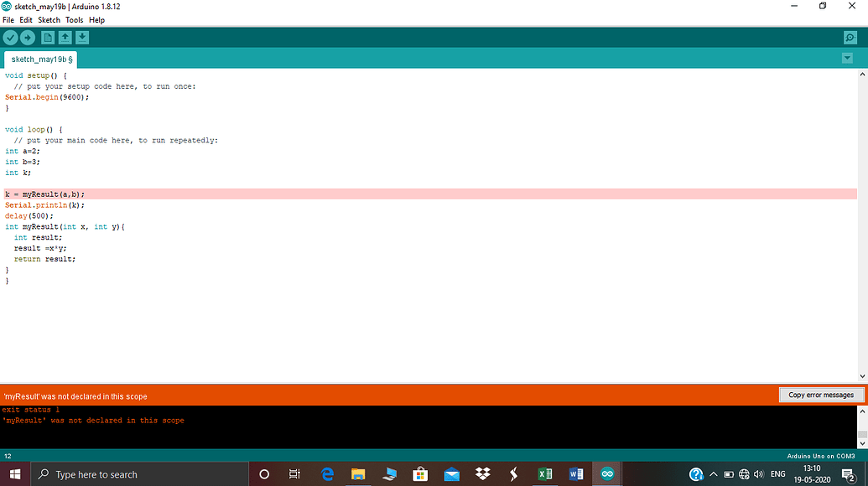The image size is (868, 486).
Task: Click the Copy error messages button
Action: point(821,395)
